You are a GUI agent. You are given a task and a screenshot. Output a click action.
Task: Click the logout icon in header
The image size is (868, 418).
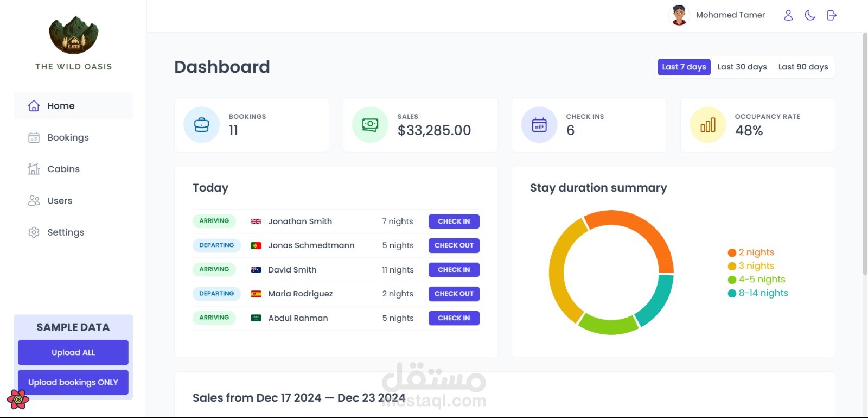832,15
